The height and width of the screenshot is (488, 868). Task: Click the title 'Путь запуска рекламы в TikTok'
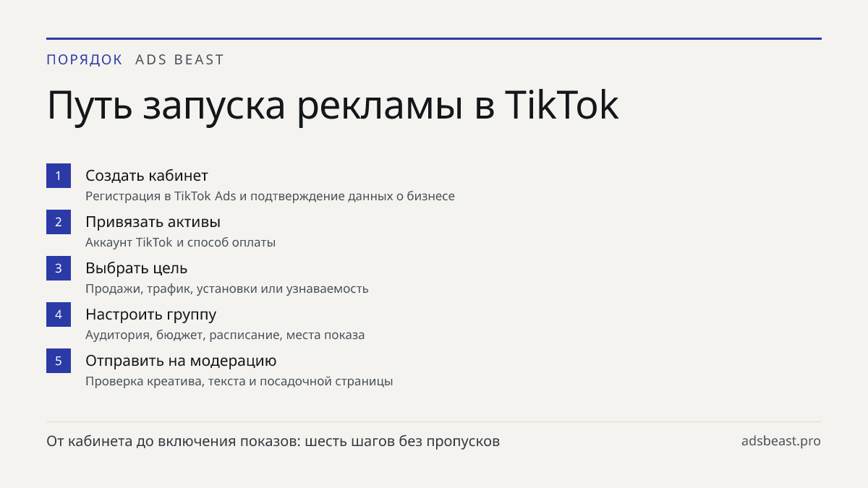[x=333, y=106]
